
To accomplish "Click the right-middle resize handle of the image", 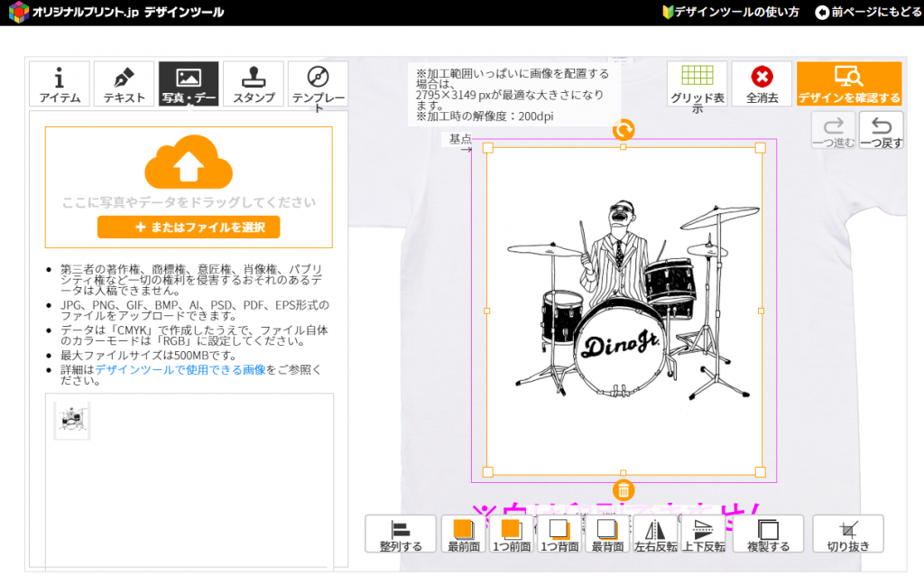I will click(761, 311).
